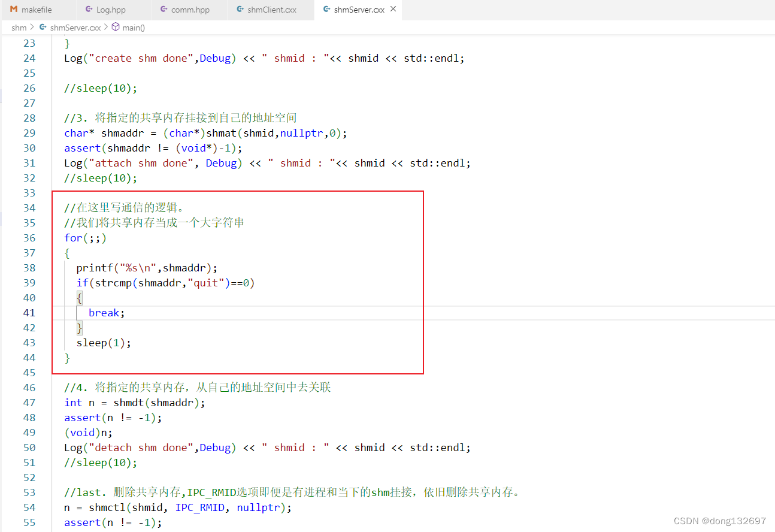Click line number 47 in gutter

(x=29, y=403)
